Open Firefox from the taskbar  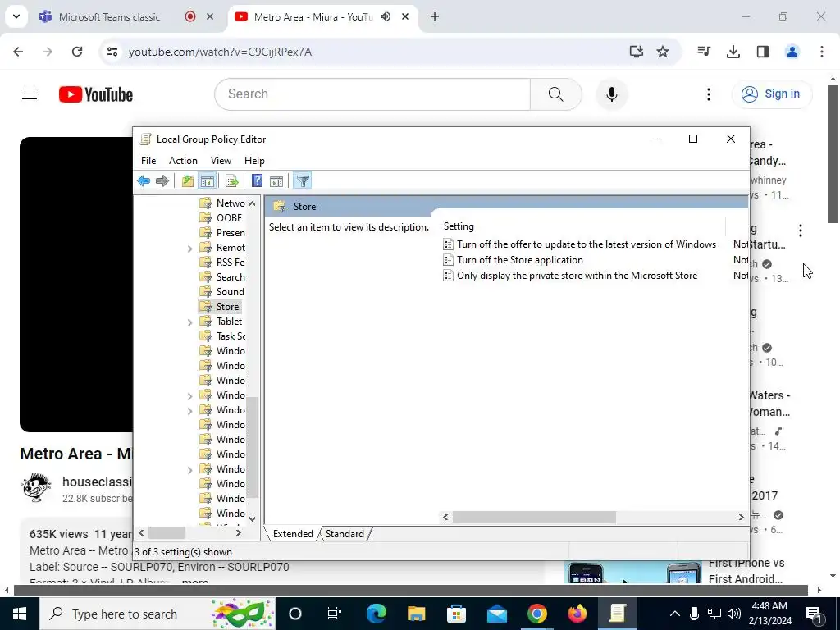577,614
